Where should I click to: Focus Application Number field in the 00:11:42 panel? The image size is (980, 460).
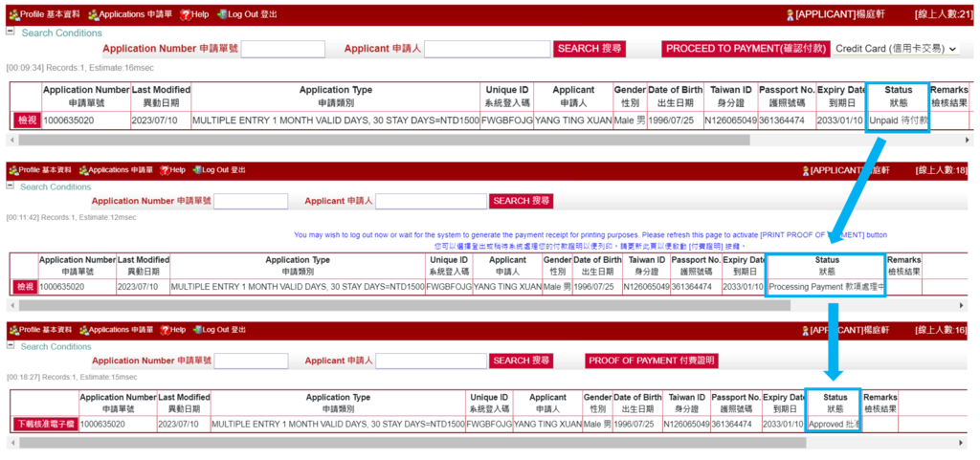pos(252,201)
